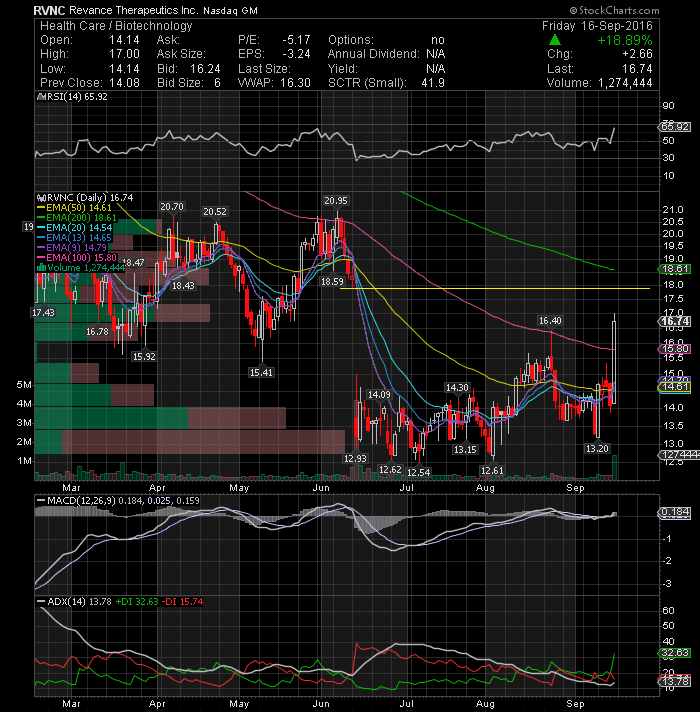The height and width of the screenshot is (712, 700).
Task: Click the P/E value -5.17
Action: pyautogui.click(x=296, y=40)
